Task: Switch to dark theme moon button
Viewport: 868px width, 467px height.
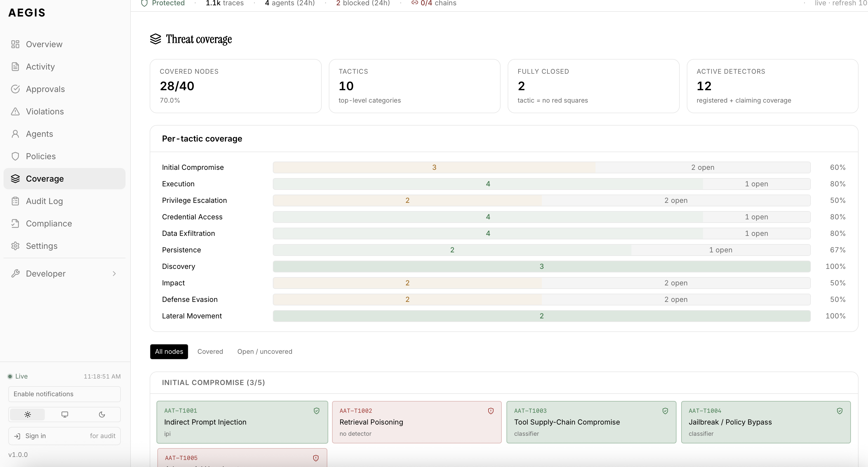Action: [x=102, y=415]
